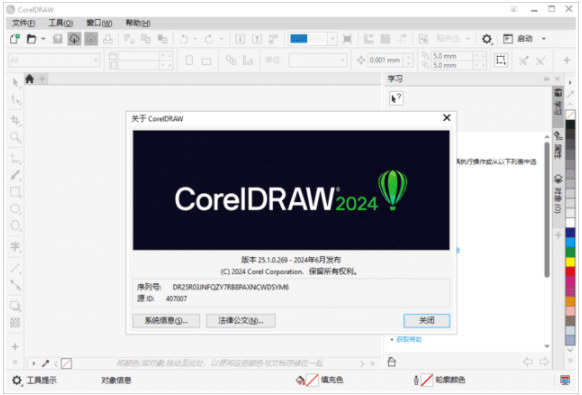582x395 pixels.
Task: Switch to the 对象 docker tab
Action: click(558, 193)
